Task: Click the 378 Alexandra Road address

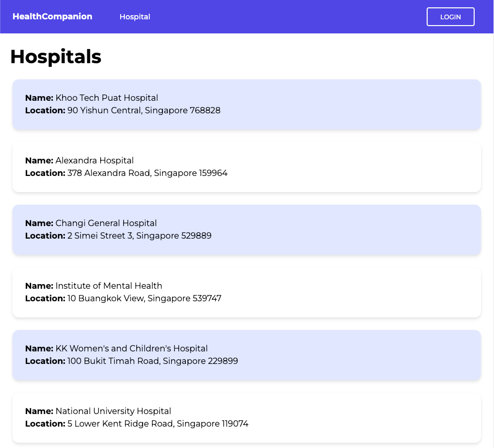Action: coord(147,173)
